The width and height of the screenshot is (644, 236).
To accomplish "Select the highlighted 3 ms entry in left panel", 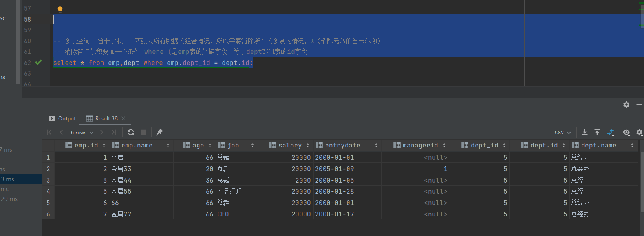I will coord(21,179).
